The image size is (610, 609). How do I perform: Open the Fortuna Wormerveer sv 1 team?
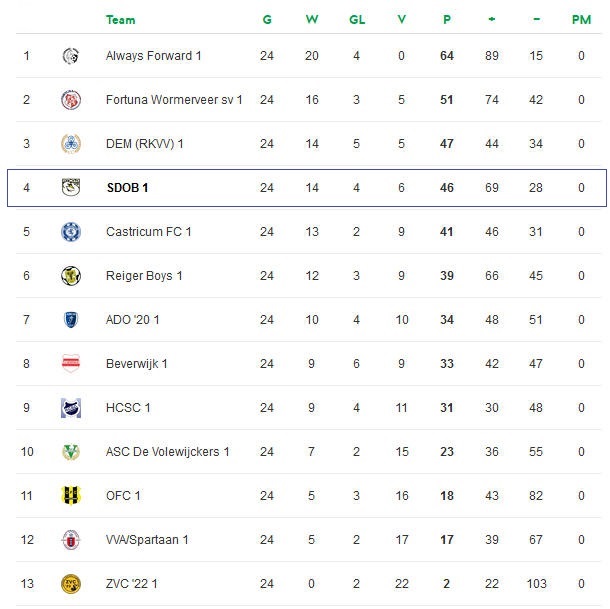174,100
